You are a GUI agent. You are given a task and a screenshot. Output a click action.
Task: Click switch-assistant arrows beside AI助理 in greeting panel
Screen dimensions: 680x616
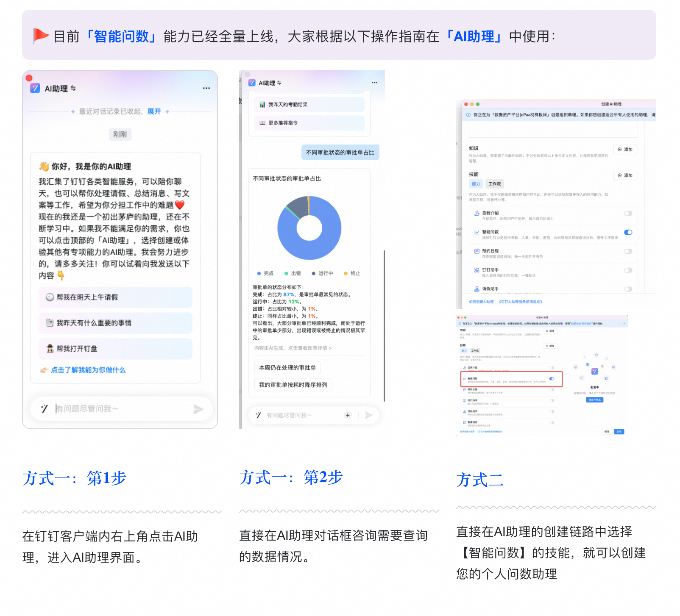73,88
